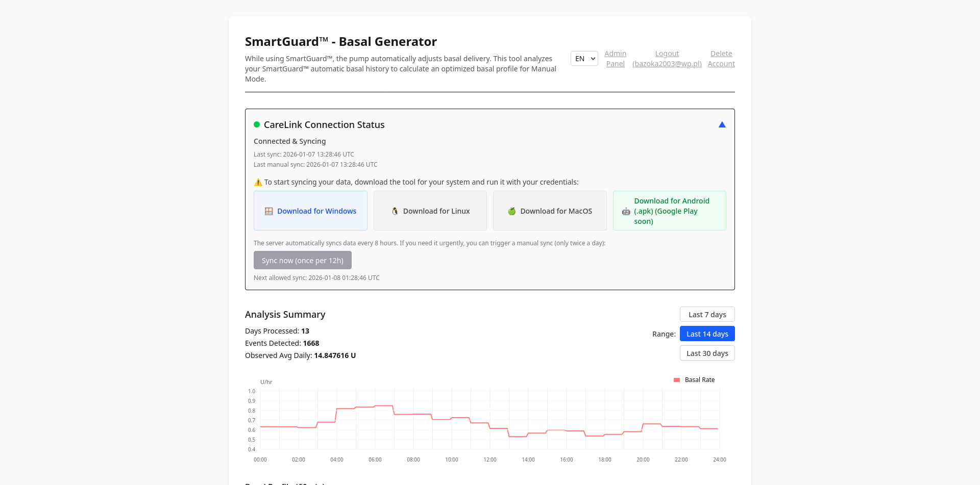Open the EN language dropdown

(x=584, y=59)
